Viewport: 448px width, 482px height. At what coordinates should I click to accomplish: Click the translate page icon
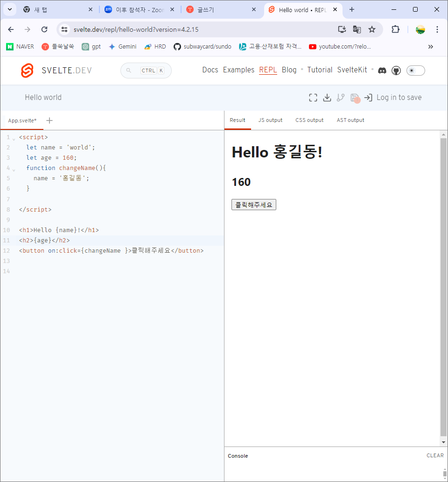pos(357,29)
